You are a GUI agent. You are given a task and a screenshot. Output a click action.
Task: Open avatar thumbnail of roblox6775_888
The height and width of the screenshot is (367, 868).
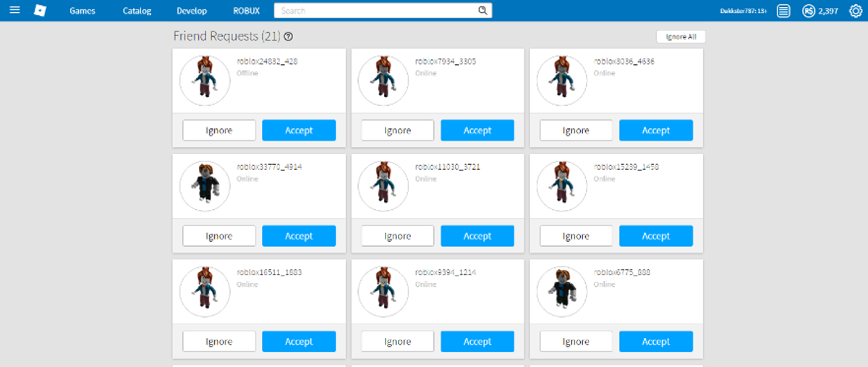click(562, 292)
